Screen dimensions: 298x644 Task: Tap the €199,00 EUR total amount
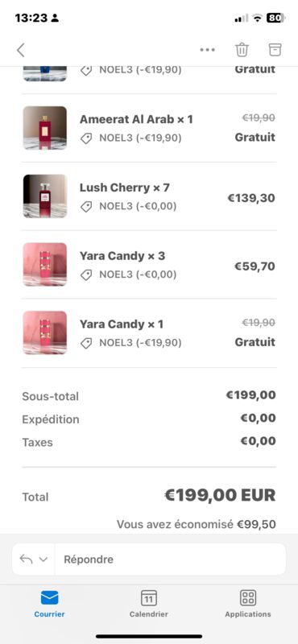(x=220, y=495)
